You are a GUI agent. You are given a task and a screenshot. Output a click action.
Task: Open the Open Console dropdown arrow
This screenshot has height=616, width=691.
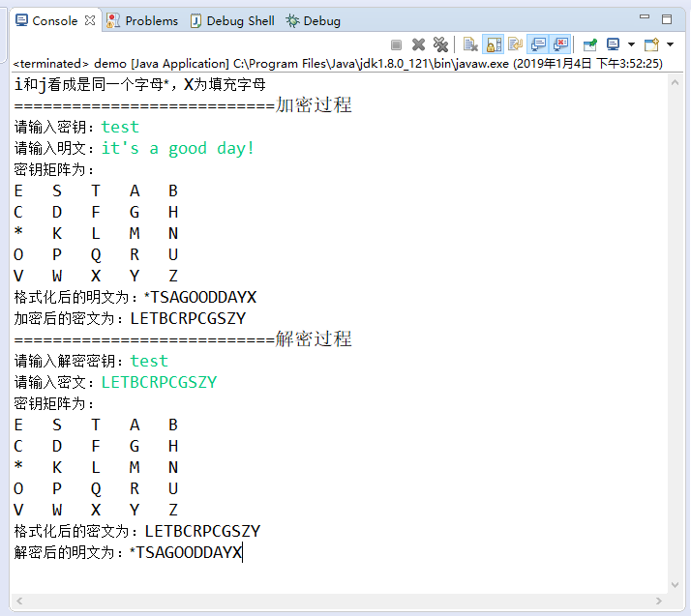pyautogui.click(x=671, y=44)
